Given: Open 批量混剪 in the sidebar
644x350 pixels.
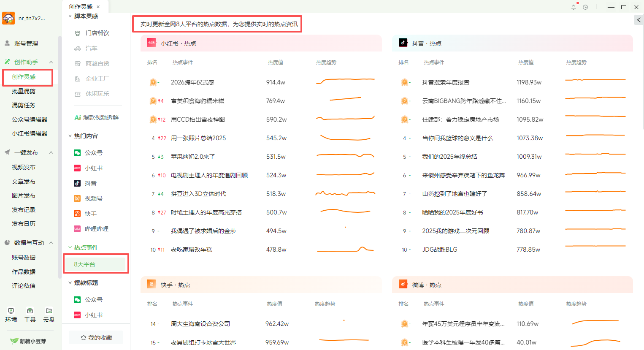Looking at the screenshot, I should 24,91.
